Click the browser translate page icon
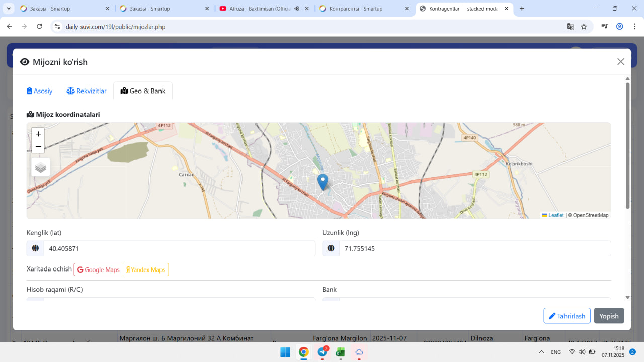This screenshot has width=644, height=362. point(570,27)
